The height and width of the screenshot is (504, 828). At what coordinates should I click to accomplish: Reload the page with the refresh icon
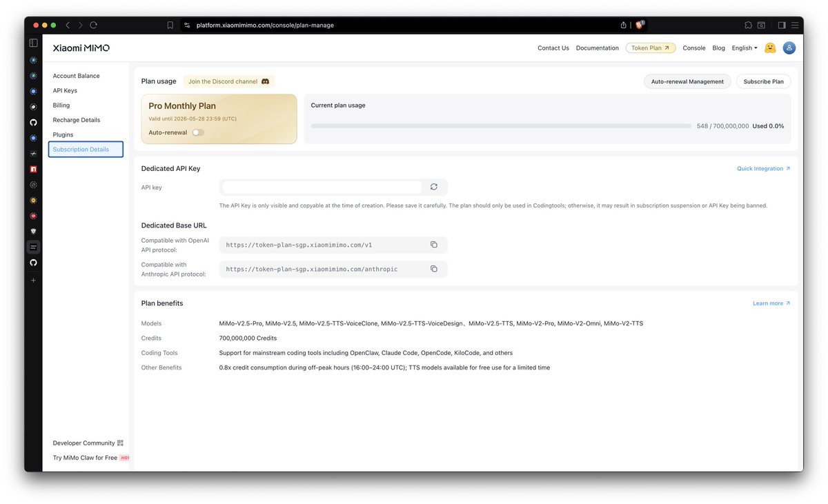click(x=93, y=25)
